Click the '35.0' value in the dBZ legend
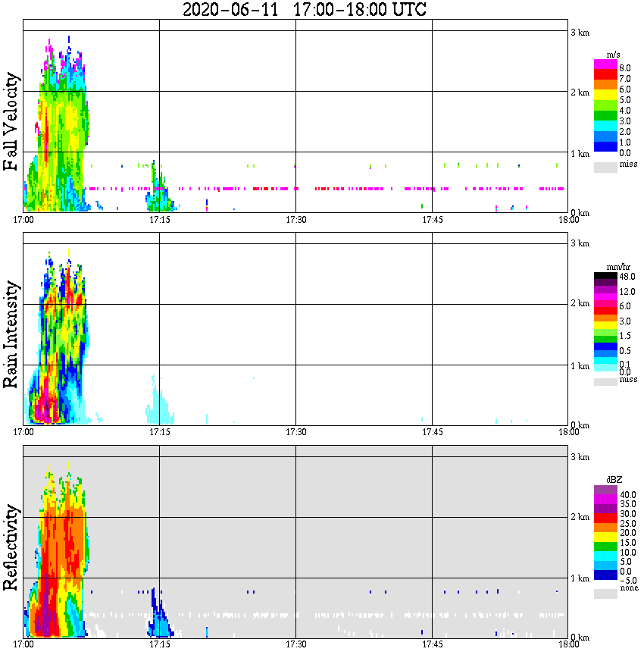Image resolution: width=644 pixels, height=658 pixels. point(628,504)
